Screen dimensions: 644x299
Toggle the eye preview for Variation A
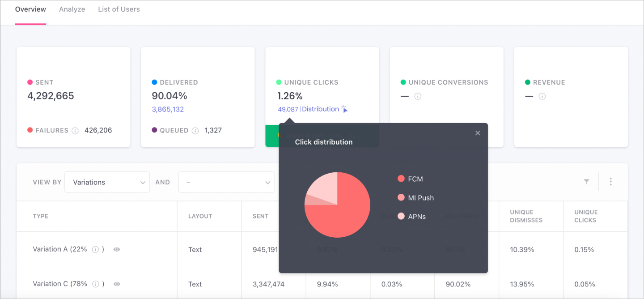click(x=117, y=250)
